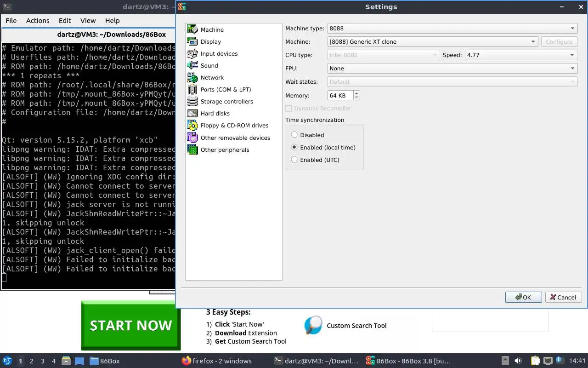
Task: Select Enabled (UTC) radio button
Action: pyautogui.click(x=294, y=160)
